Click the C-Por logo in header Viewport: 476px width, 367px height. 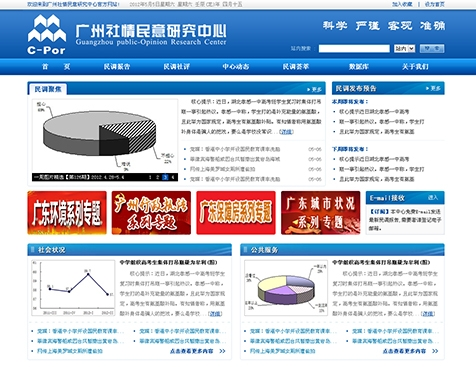coord(47,34)
